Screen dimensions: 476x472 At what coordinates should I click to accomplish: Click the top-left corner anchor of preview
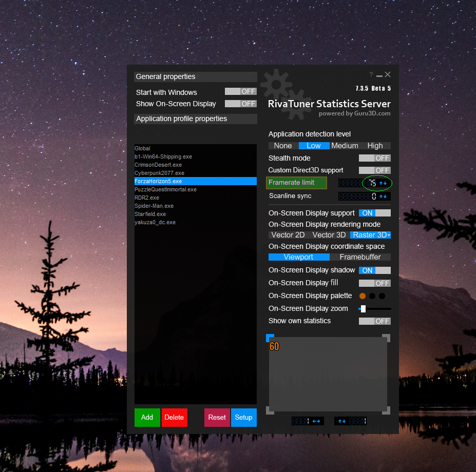pyautogui.click(x=270, y=338)
